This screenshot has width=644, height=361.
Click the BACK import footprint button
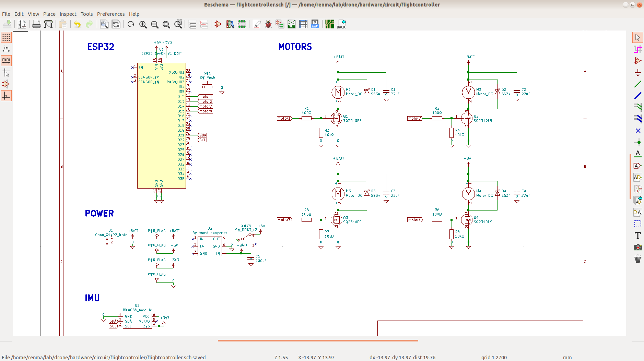click(341, 24)
